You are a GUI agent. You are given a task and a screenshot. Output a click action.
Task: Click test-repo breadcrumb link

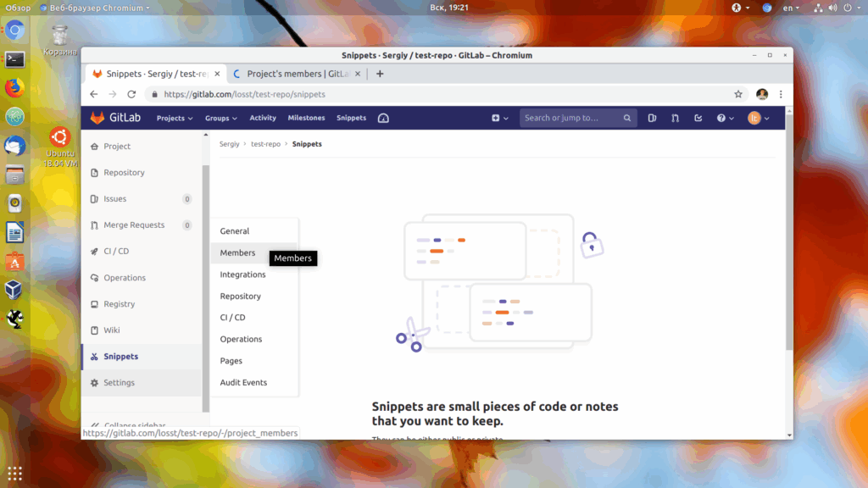click(x=265, y=144)
